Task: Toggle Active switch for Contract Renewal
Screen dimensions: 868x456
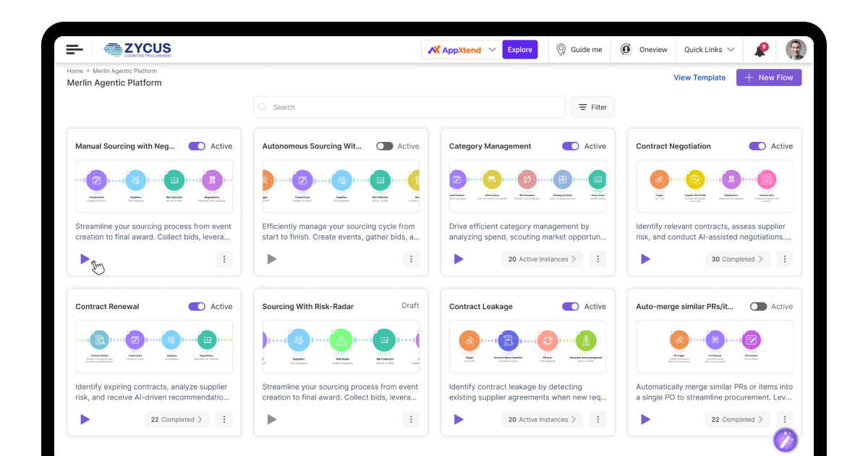Action: pos(197,306)
